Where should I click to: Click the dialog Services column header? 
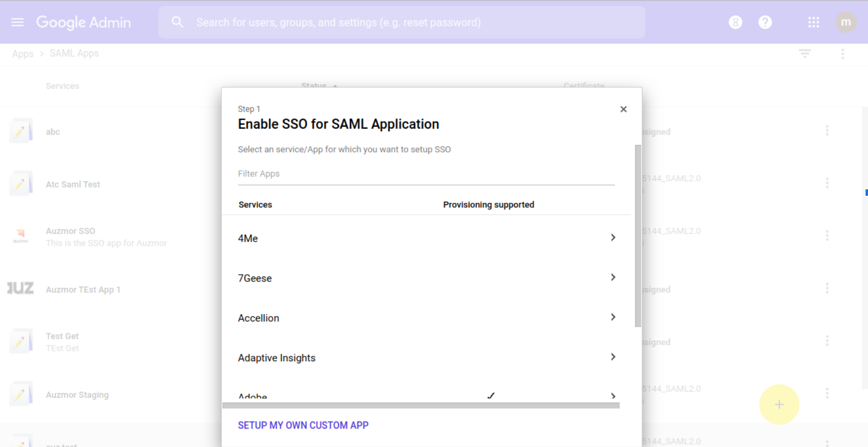[x=255, y=205]
